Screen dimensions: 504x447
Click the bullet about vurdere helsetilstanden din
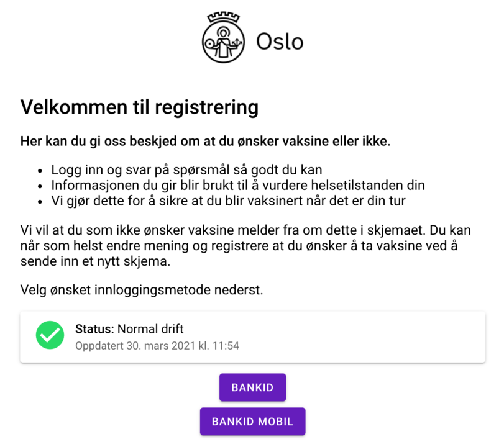coord(238,184)
